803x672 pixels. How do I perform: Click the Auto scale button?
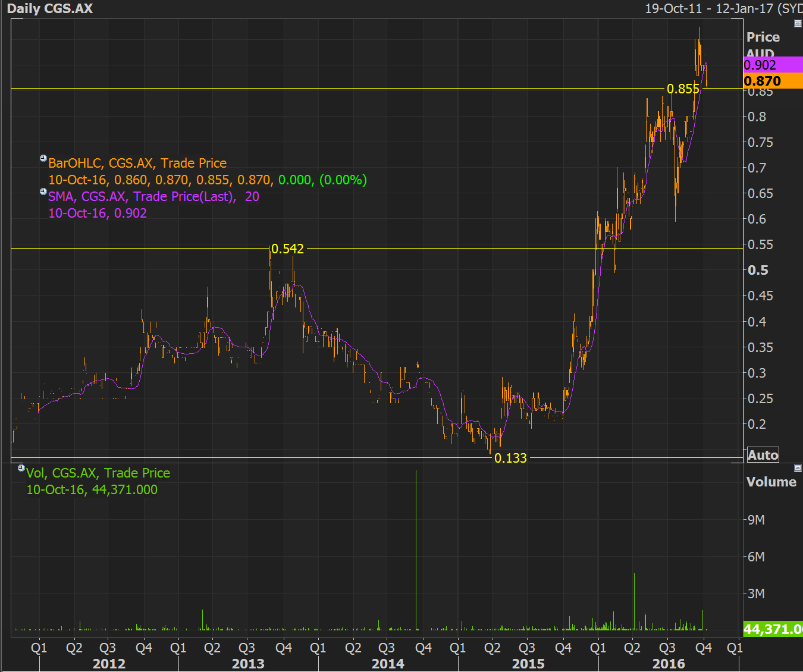pos(763,455)
